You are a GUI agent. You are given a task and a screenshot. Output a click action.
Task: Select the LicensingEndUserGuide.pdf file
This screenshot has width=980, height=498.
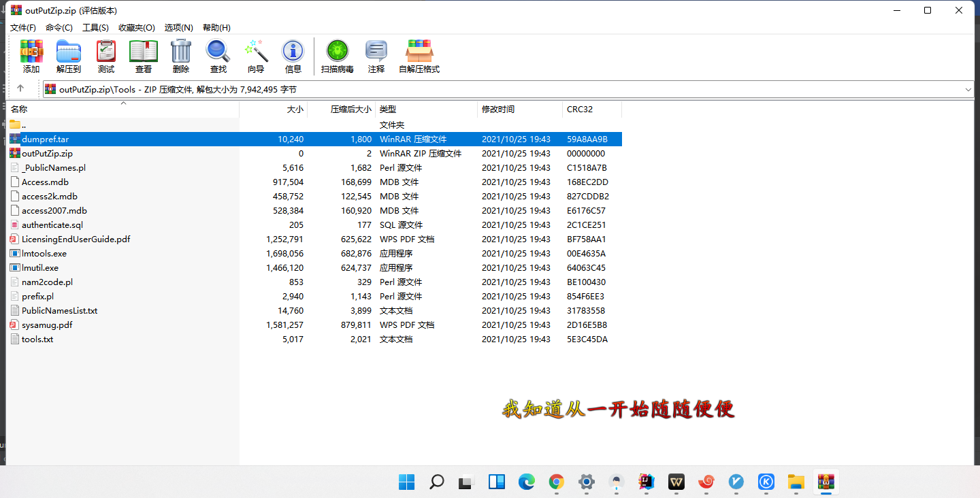[76, 239]
